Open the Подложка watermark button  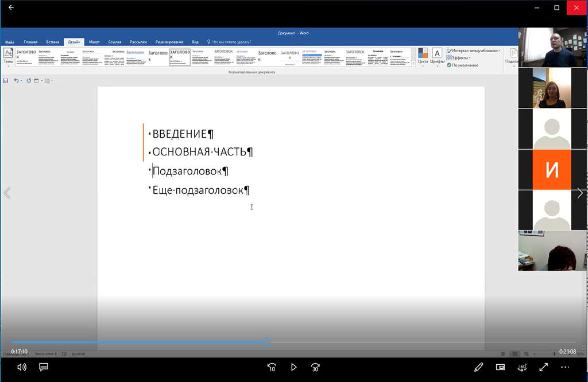click(x=513, y=57)
